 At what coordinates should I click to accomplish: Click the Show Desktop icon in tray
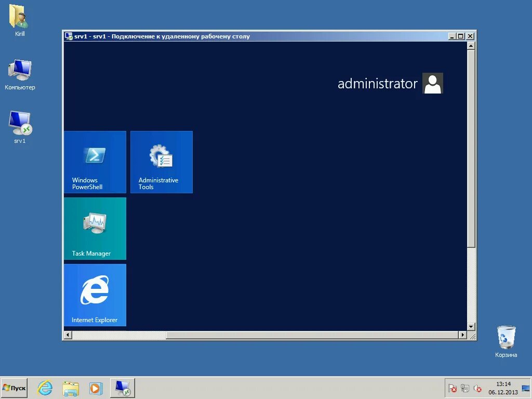point(526,388)
